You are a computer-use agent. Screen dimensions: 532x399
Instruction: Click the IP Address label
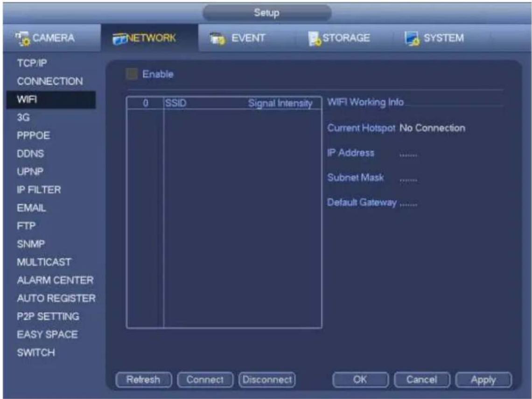(351, 153)
